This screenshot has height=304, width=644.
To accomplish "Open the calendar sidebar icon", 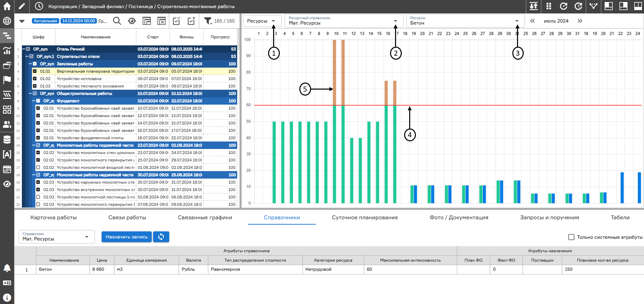I will point(7,169).
